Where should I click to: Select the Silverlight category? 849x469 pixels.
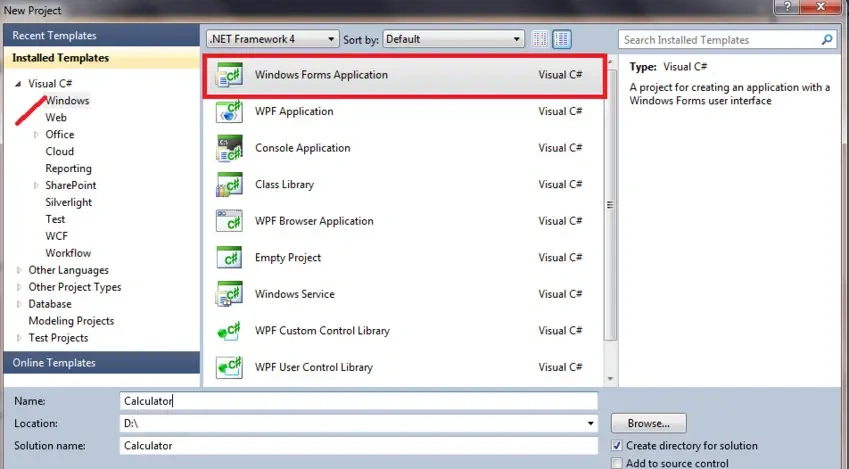point(68,202)
